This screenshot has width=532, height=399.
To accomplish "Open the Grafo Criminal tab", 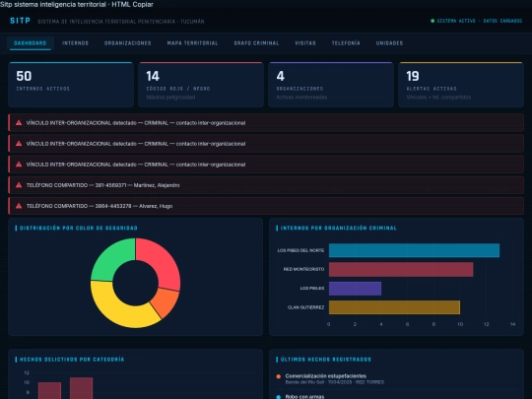I will [x=256, y=43].
